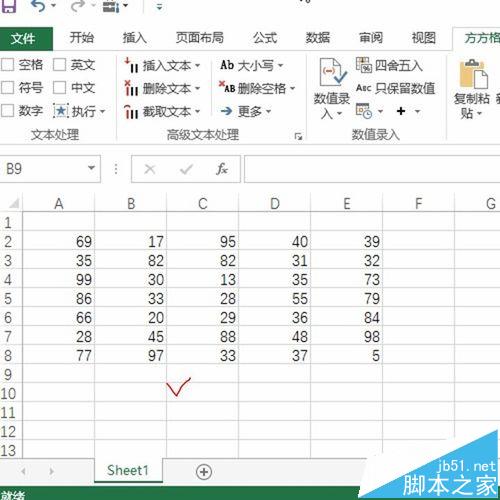Click the 截取文本 icon
Viewport: 500px width, 500px height.
pyautogui.click(x=131, y=112)
